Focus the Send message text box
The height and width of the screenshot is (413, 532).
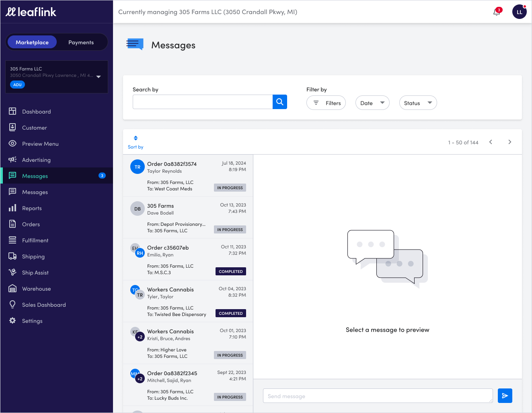(378, 396)
